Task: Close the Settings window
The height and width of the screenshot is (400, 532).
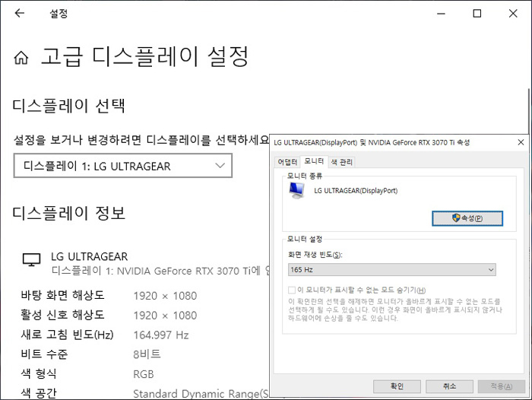Action: click(x=513, y=14)
